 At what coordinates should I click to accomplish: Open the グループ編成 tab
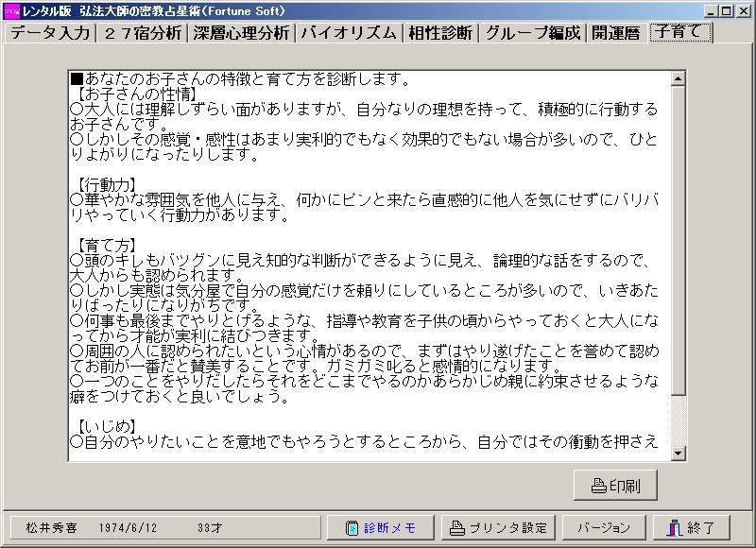[x=533, y=33]
